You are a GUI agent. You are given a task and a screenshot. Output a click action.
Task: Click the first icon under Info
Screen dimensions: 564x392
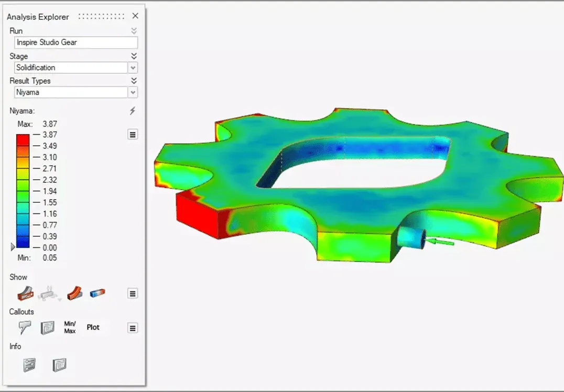(x=29, y=365)
